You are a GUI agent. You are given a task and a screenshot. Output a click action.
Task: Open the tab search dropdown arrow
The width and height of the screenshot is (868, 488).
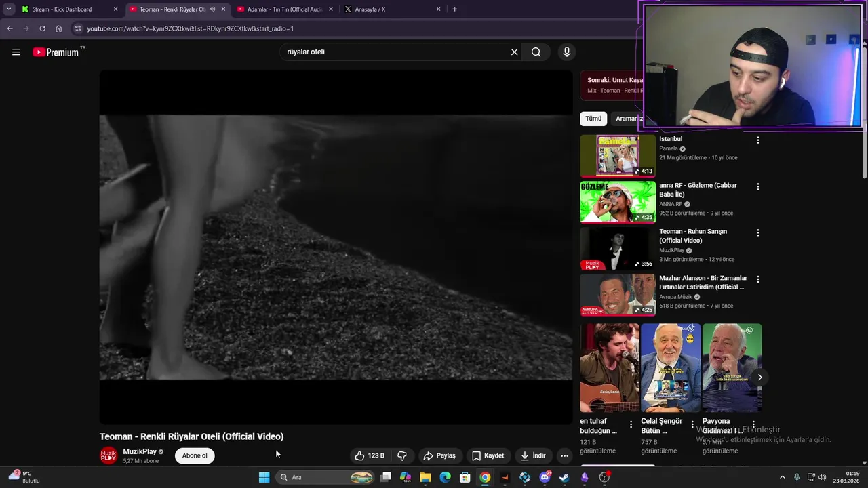click(9, 9)
